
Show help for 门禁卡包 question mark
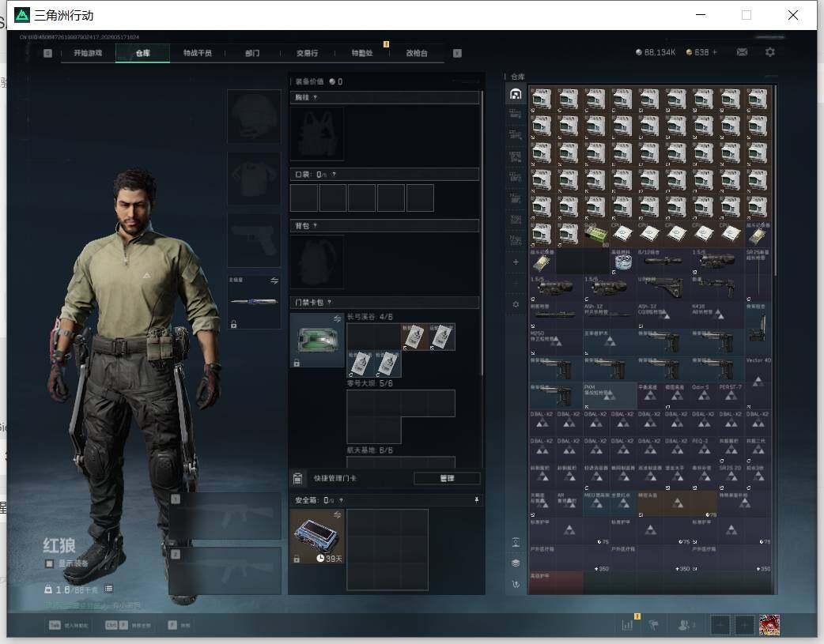click(x=330, y=302)
